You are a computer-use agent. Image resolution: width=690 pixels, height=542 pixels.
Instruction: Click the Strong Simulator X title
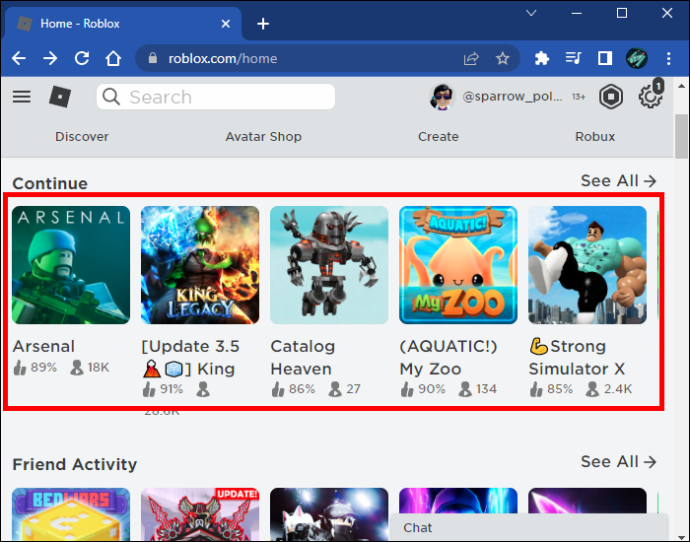click(576, 357)
